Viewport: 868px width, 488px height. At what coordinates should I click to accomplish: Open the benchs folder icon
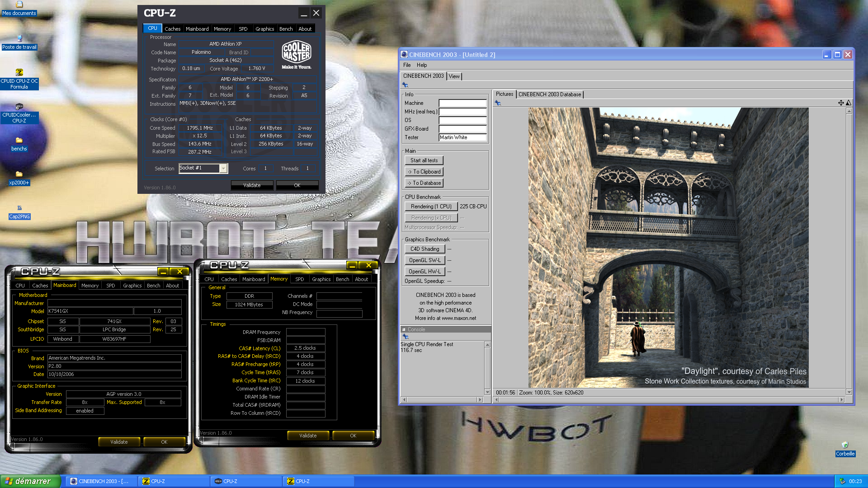point(19,144)
